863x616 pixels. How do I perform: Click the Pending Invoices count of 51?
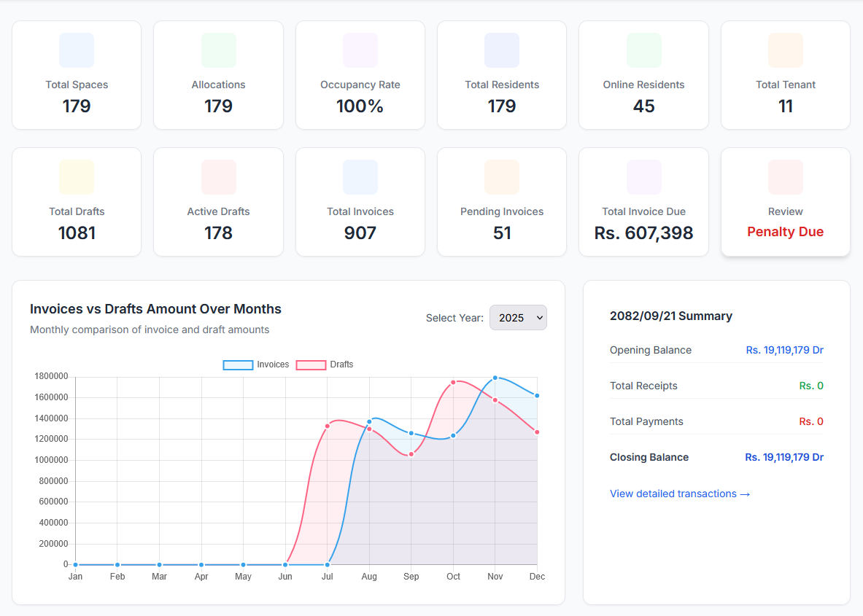click(501, 233)
